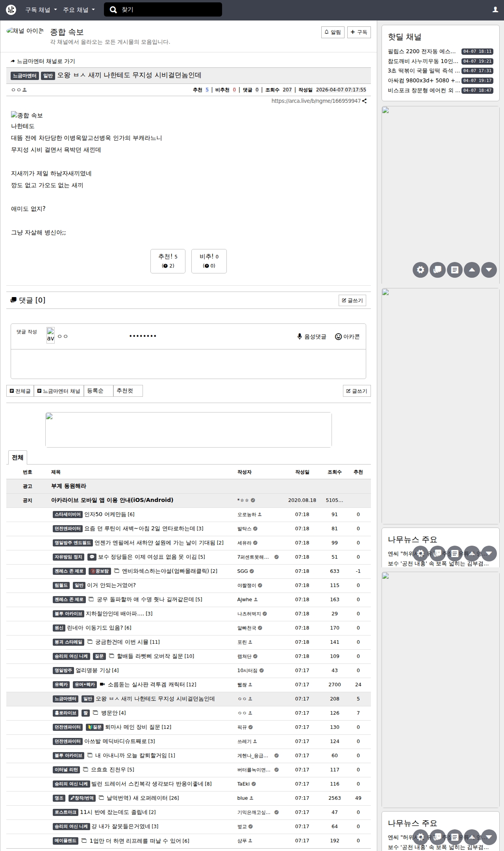Viewport: 504px width, 851px height.
Task: Click author name 세유라 in the list
Action: coord(244,543)
